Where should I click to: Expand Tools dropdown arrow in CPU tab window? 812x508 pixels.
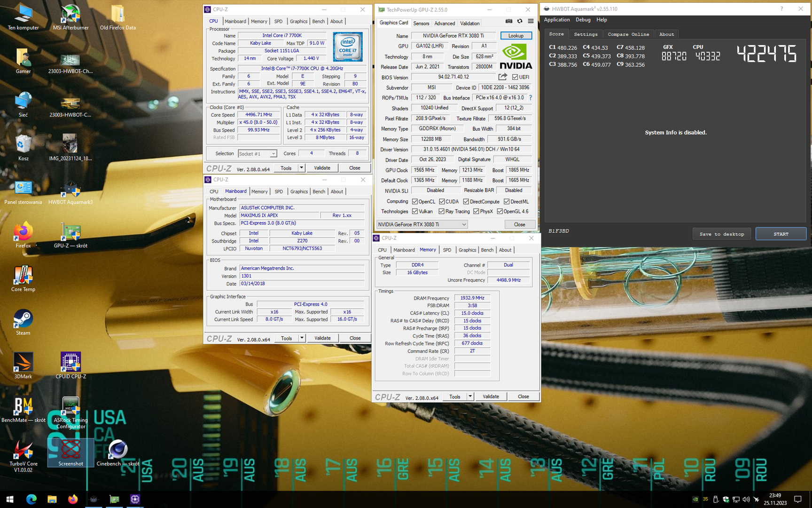[x=301, y=167]
